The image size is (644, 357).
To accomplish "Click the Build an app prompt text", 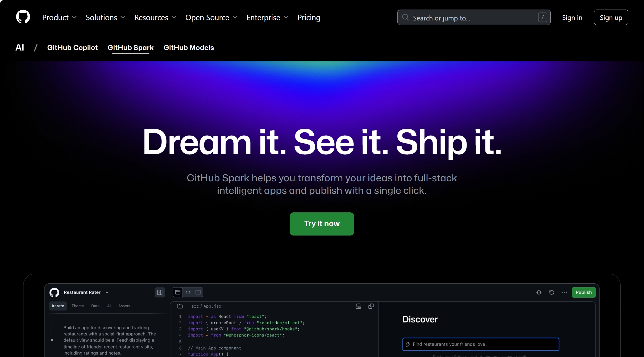I will pyautogui.click(x=110, y=340).
